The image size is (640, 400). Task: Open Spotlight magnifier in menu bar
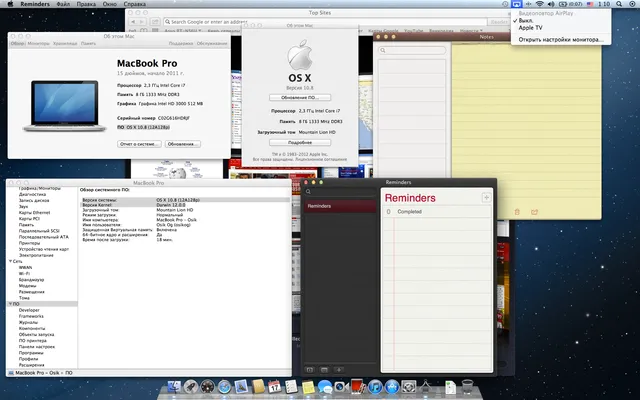619,4
